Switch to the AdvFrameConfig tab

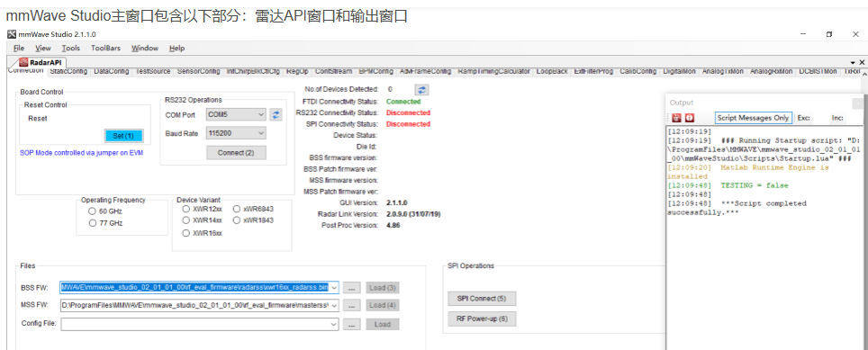point(426,71)
